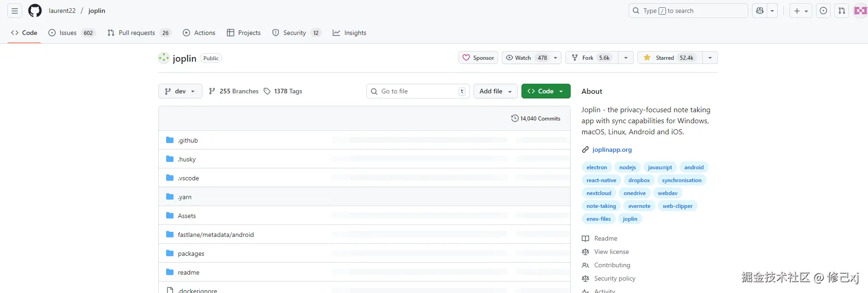Click the note-taking topic tag
This screenshot has width=868, height=293.
coord(601,206)
